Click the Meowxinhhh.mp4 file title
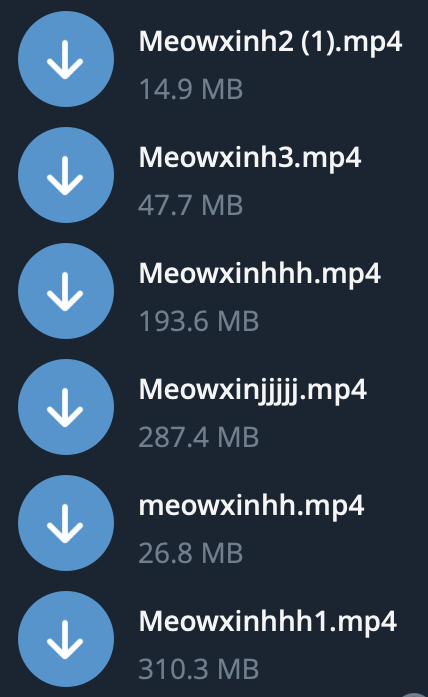The image size is (428, 697). click(x=260, y=274)
